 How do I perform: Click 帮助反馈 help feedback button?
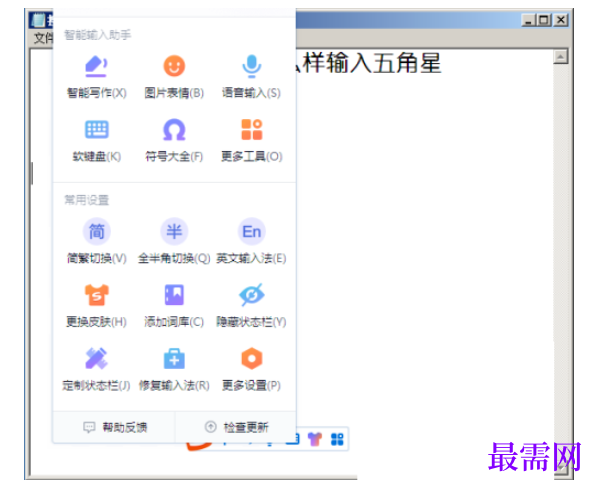[x=115, y=427]
